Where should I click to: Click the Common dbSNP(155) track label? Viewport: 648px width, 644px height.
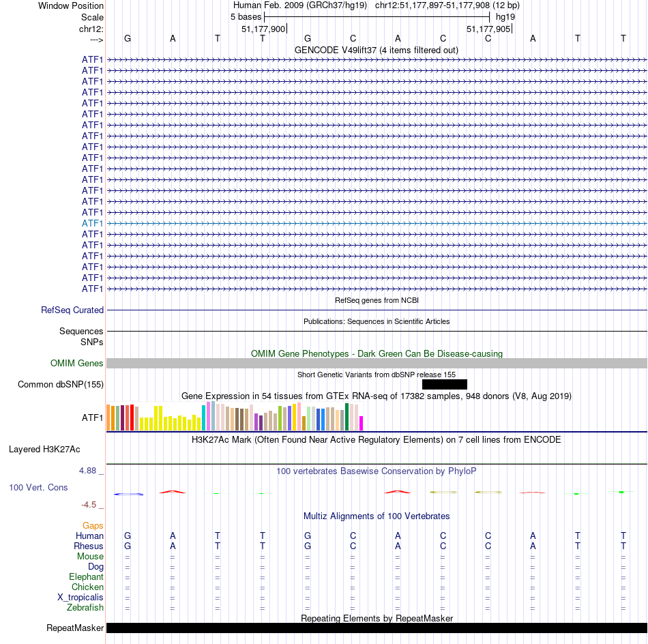61,384
